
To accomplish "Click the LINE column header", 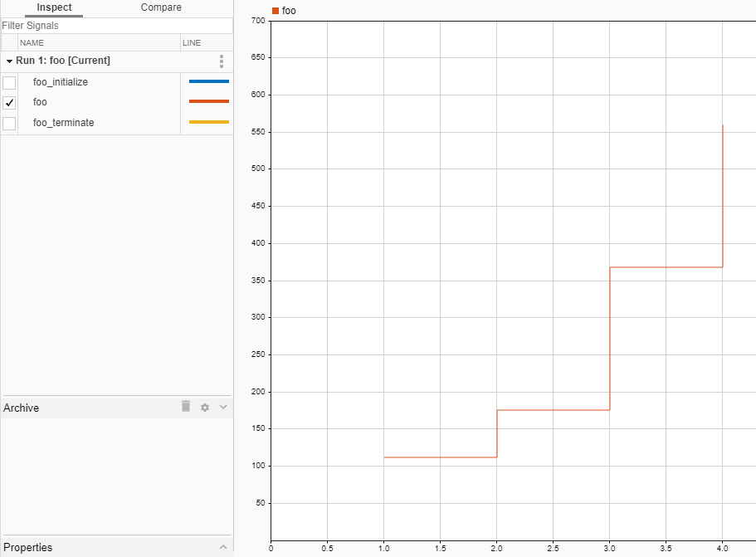I will tap(191, 42).
